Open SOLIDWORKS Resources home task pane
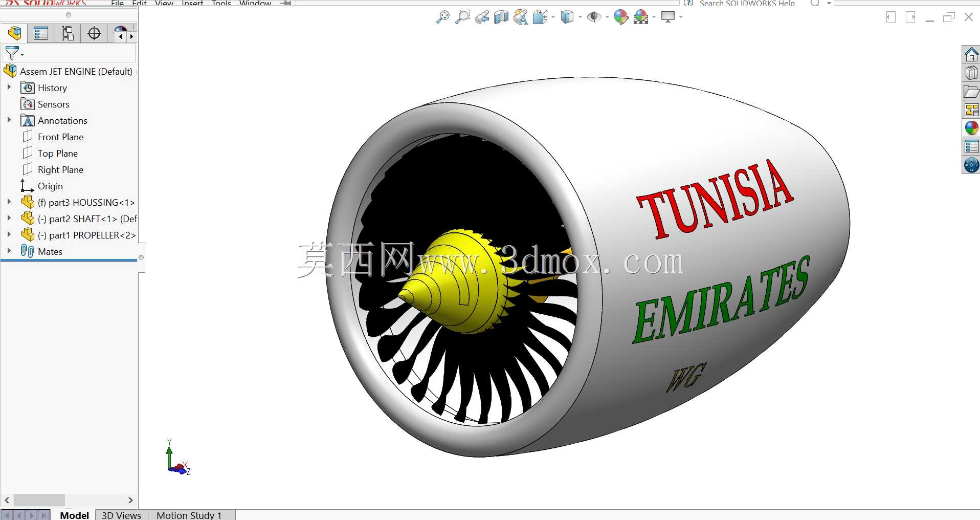Image resolution: width=980 pixels, height=520 pixels. coord(971,54)
